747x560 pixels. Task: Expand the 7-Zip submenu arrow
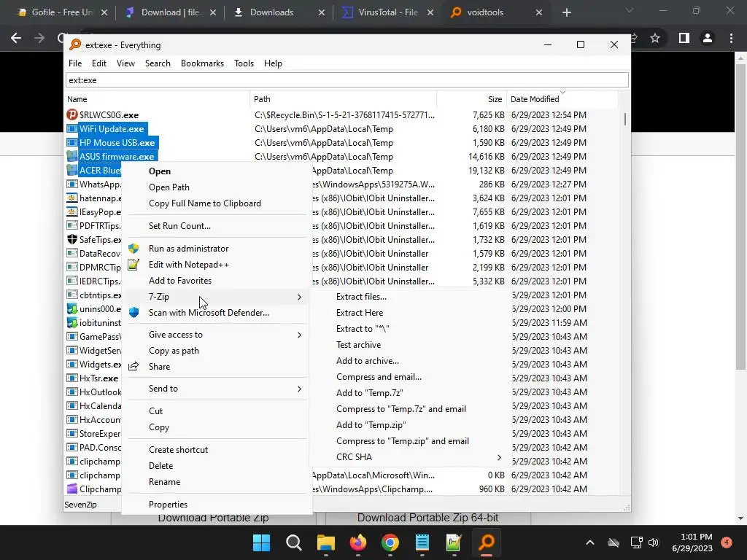click(299, 297)
